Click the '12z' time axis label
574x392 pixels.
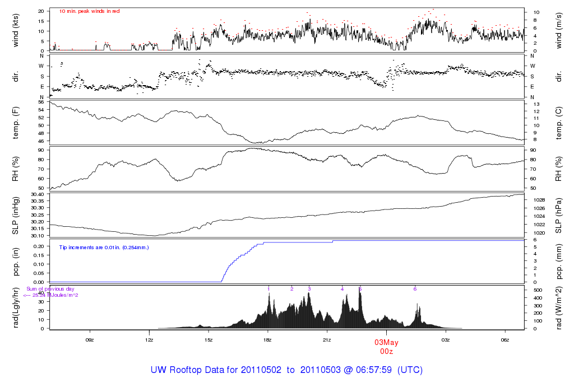pyautogui.click(x=149, y=340)
